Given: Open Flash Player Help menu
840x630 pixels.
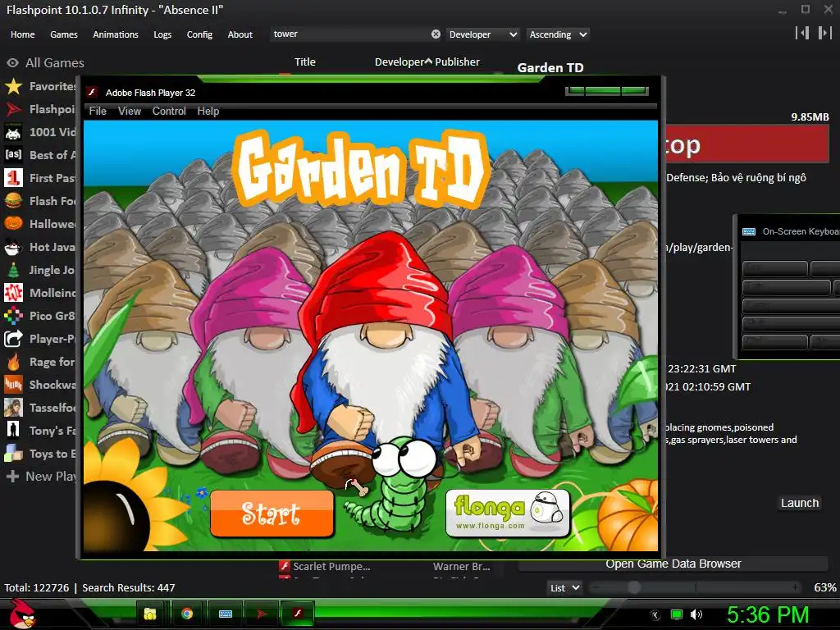Looking at the screenshot, I should (x=208, y=111).
